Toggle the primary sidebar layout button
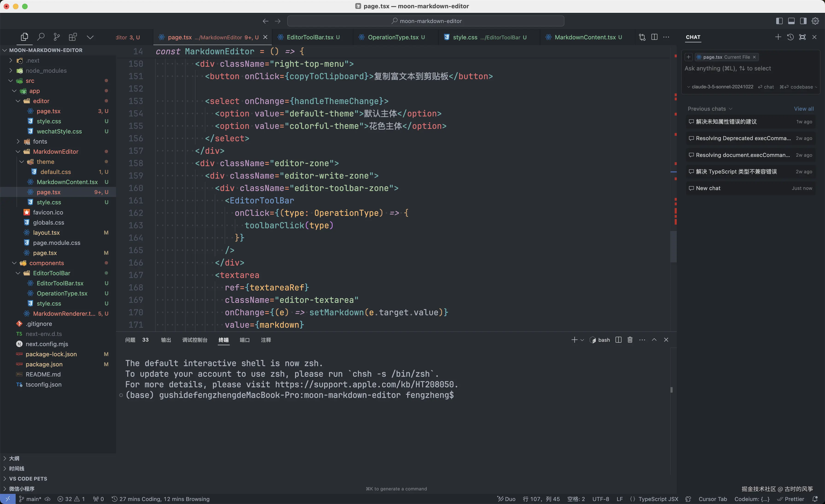Screen dimensions: 825x504 point(779,21)
